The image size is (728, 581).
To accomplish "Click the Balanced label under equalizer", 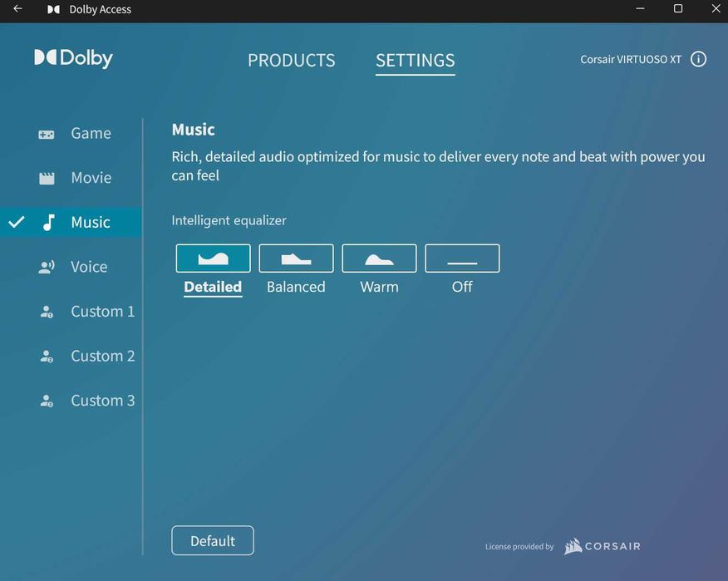I will pos(296,287).
